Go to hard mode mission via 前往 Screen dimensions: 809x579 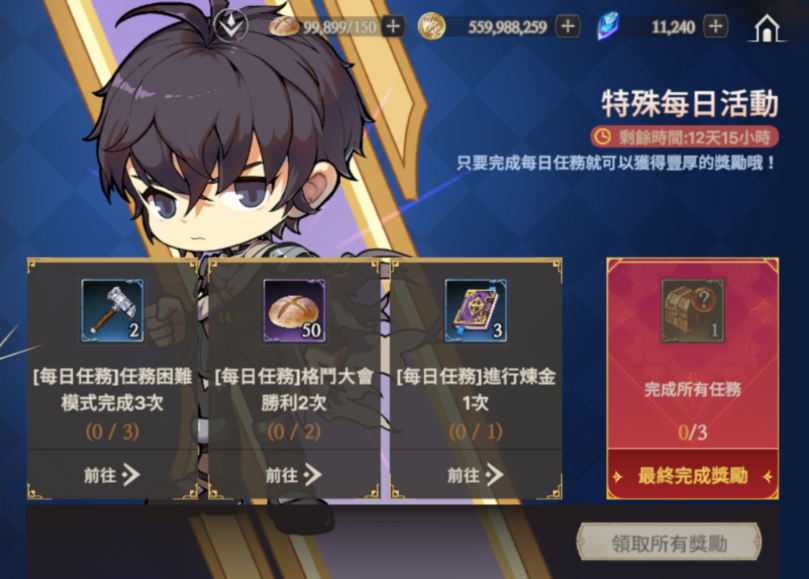(x=112, y=475)
